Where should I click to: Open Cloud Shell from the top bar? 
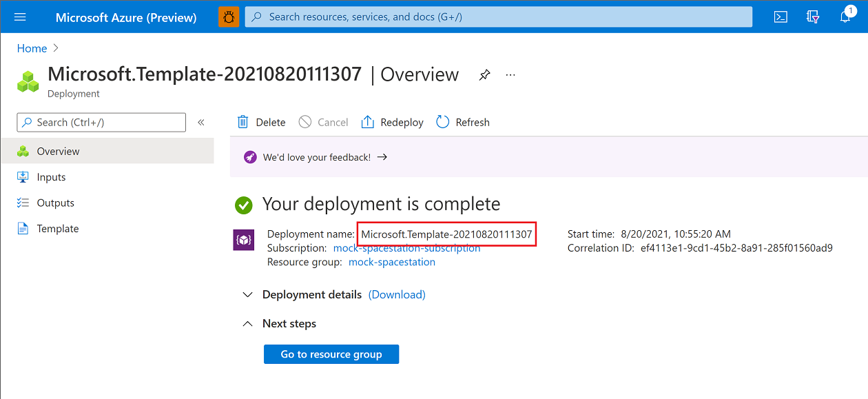tap(781, 17)
